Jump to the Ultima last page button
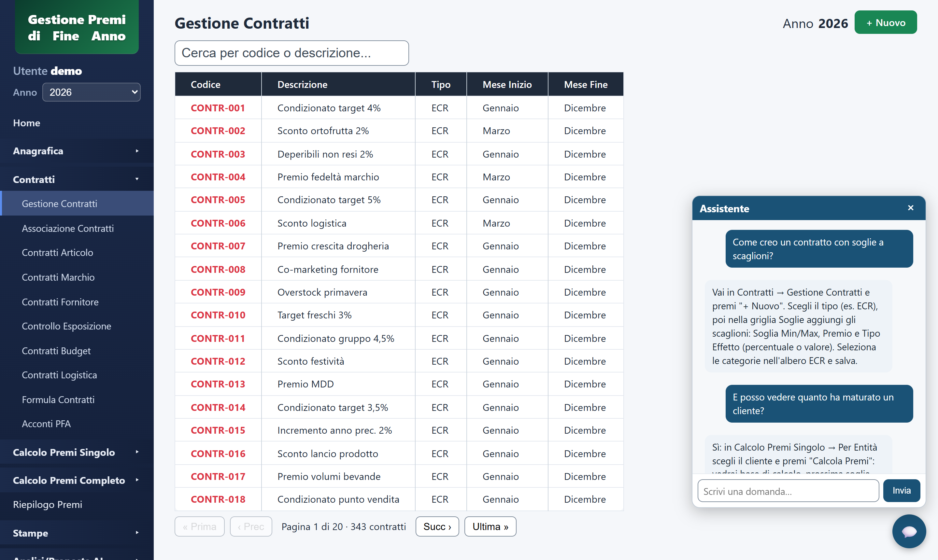938x560 pixels. point(490,526)
